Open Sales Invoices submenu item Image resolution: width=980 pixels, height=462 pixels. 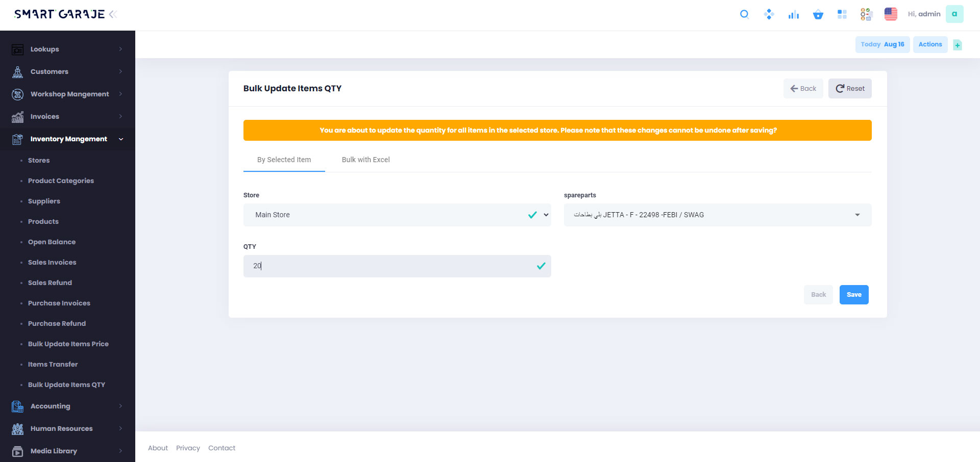[x=52, y=262]
